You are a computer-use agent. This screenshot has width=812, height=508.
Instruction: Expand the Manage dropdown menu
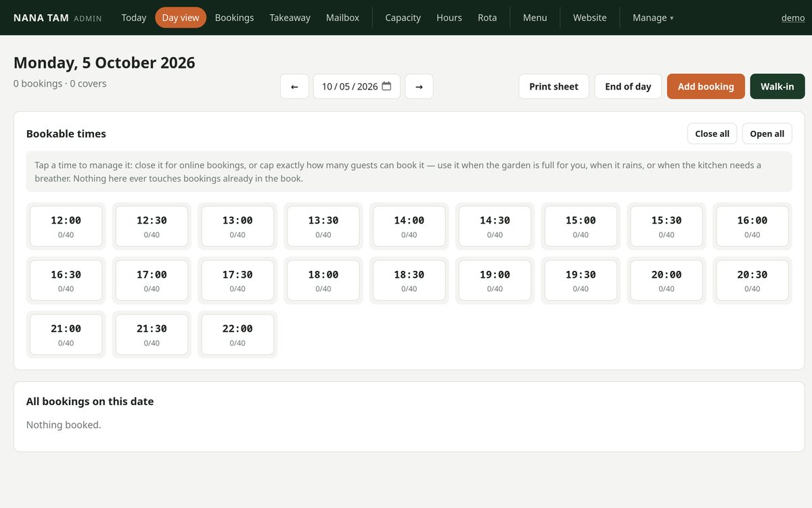653,18
